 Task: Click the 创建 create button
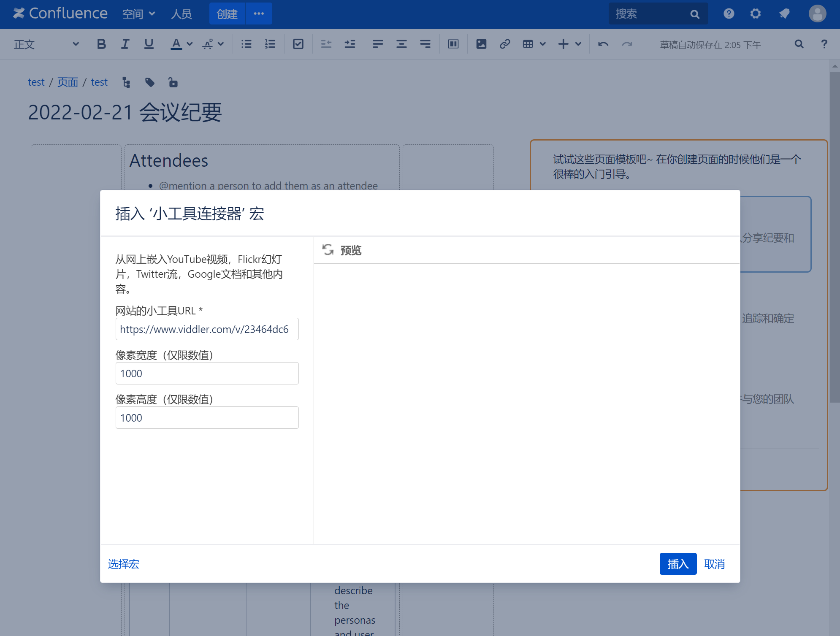click(x=227, y=14)
